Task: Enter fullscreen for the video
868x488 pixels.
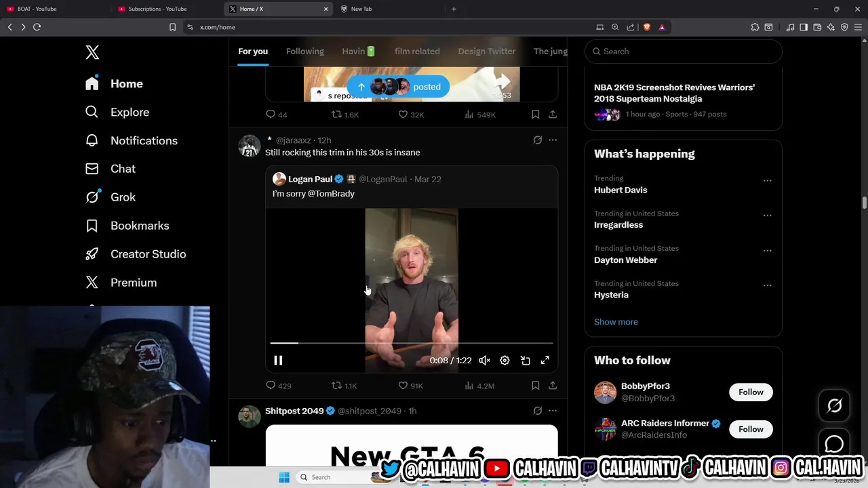Action: click(x=545, y=361)
